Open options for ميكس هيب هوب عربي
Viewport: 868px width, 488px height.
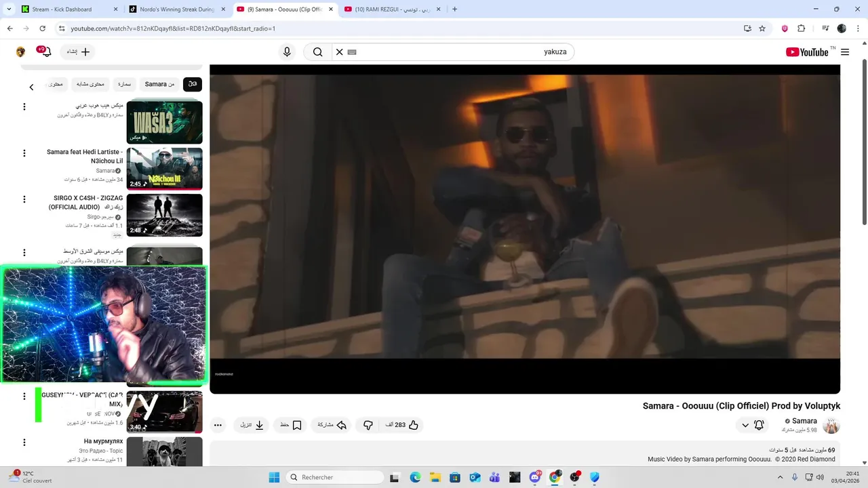point(24,107)
